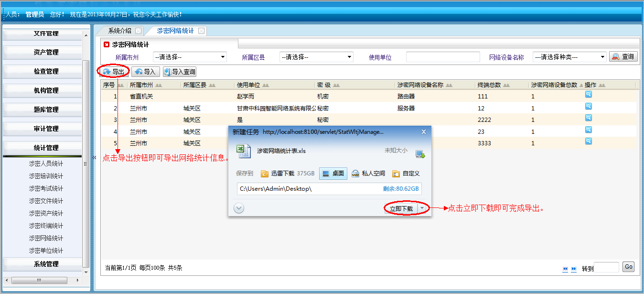This screenshot has height=294, width=644.
Task: Open 涉密资产统计 in sidebar
Action: pos(46,213)
